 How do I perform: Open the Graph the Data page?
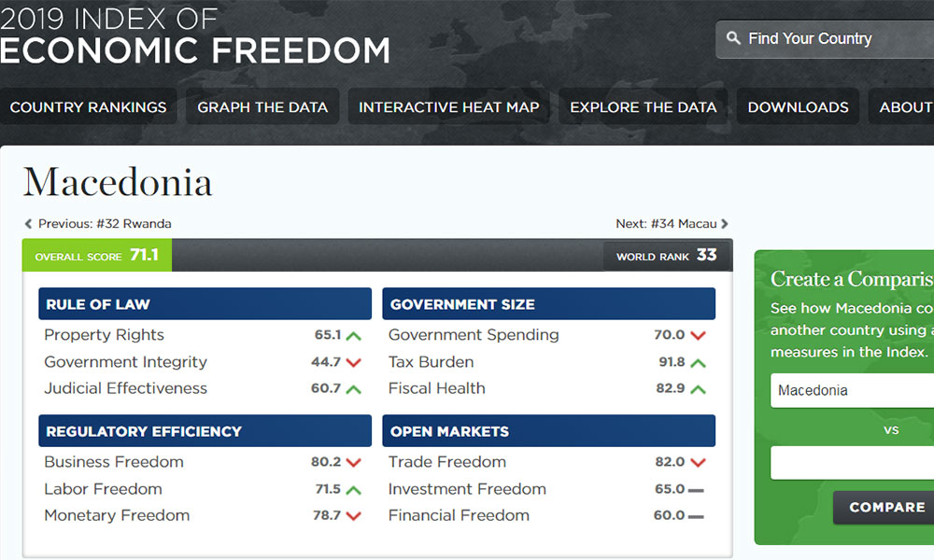coord(262,106)
